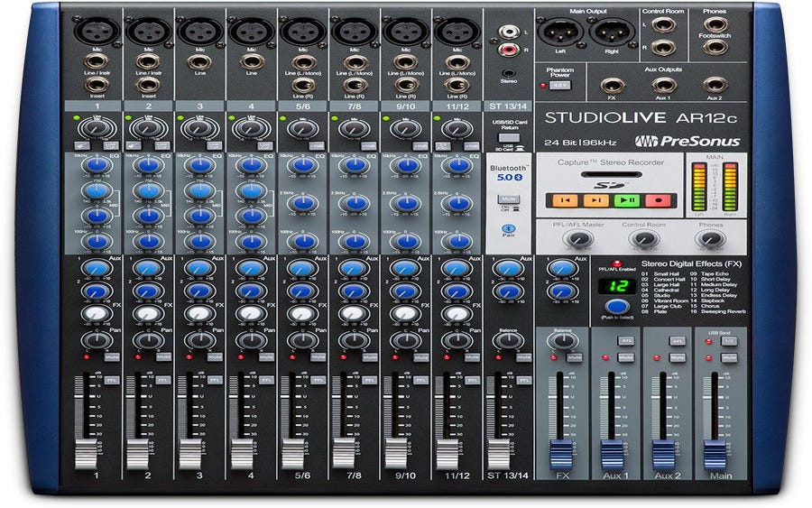Click channel 1 Insert jack
Screen dimensions: 812x508
(x=97, y=86)
